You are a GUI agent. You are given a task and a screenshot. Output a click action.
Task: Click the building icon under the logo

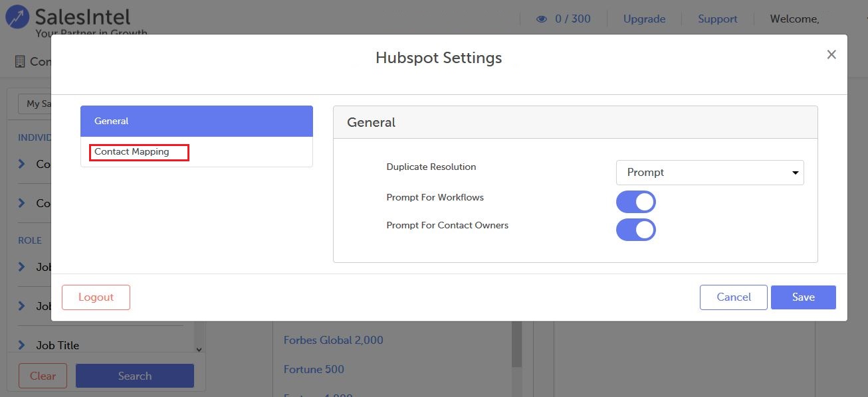pyautogui.click(x=19, y=62)
